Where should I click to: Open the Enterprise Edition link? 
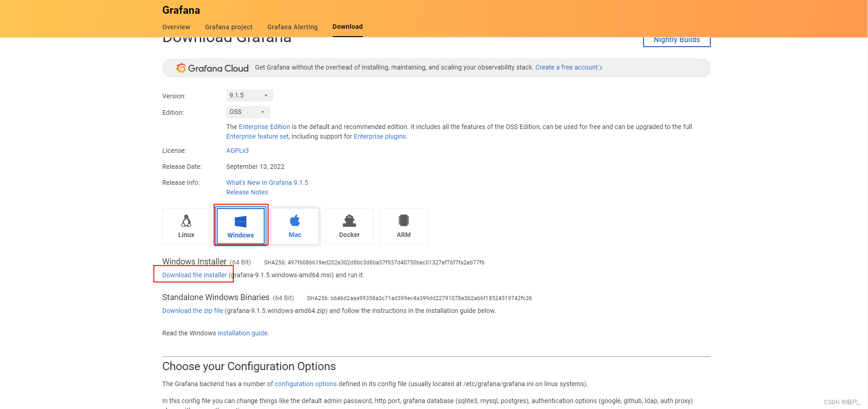tap(264, 127)
